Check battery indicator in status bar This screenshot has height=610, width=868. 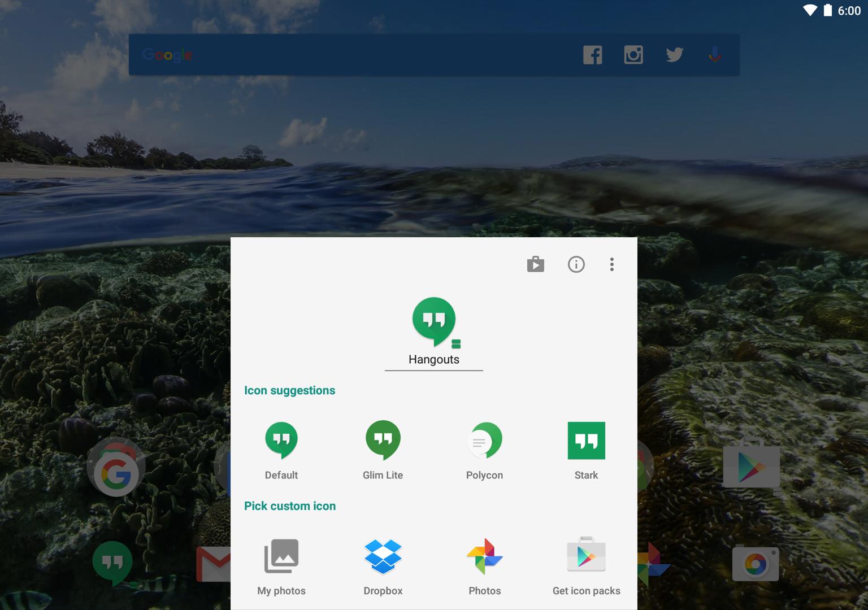point(828,10)
